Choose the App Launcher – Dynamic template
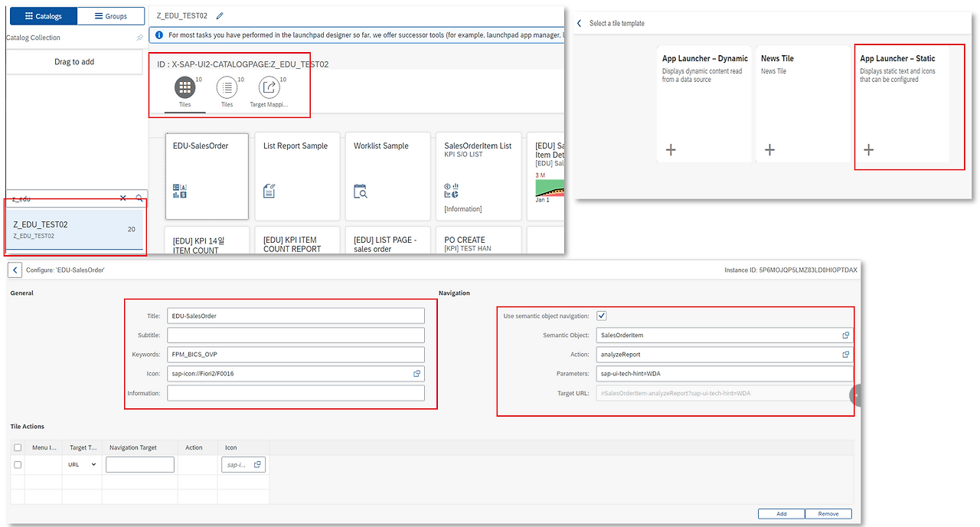 pyautogui.click(x=704, y=103)
